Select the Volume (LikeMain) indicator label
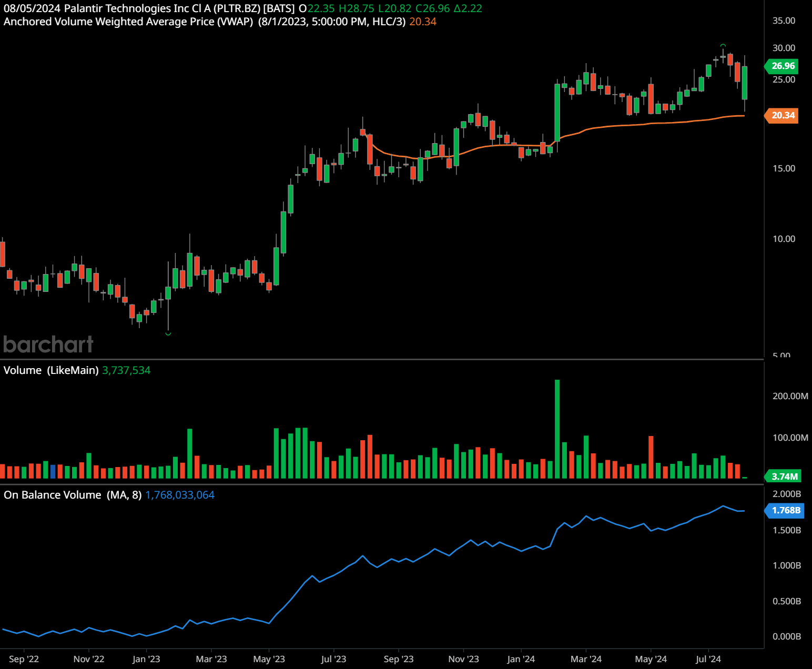This screenshot has height=669, width=812. point(51,370)
